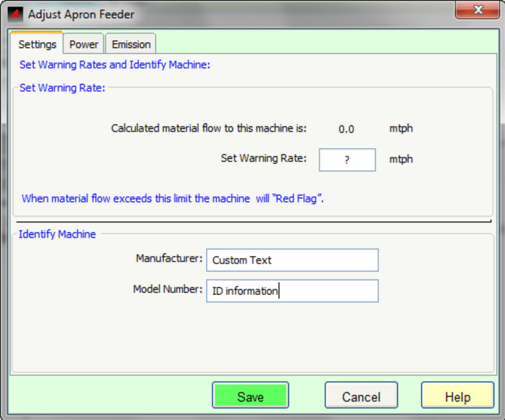Click the "Set Warning Rate:" field label
Image resolution: width=505 pixels, height=420 pixels.
point(263,158)
